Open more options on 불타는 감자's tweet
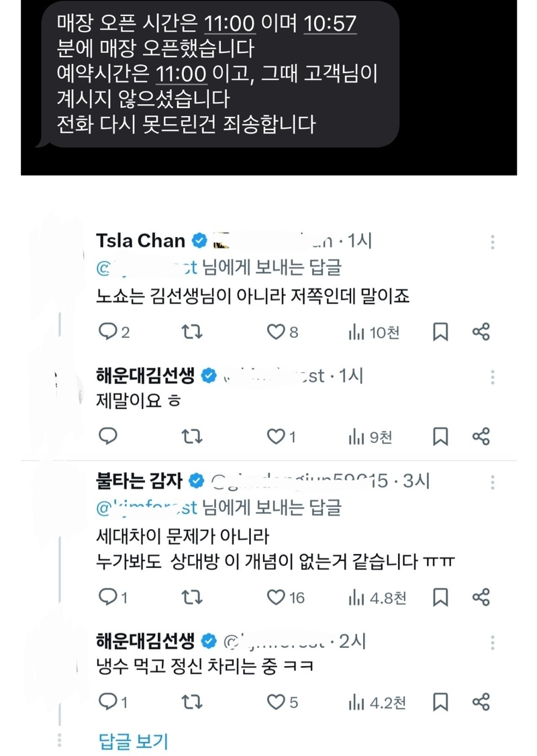537x756 pixels. pos(493,482)
